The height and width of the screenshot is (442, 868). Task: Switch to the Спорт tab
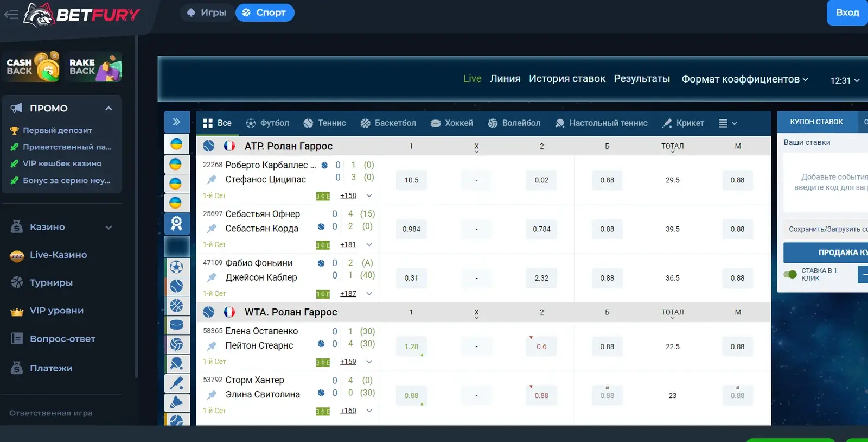coord(264,12)
